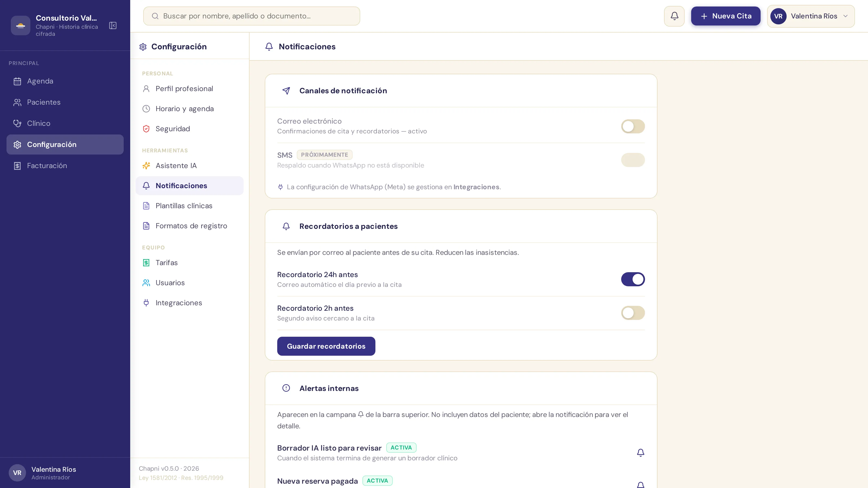The width and height of the screenshot is (868, 488).
Task: Open Asistente IA settings
Action: coord(189,166)
